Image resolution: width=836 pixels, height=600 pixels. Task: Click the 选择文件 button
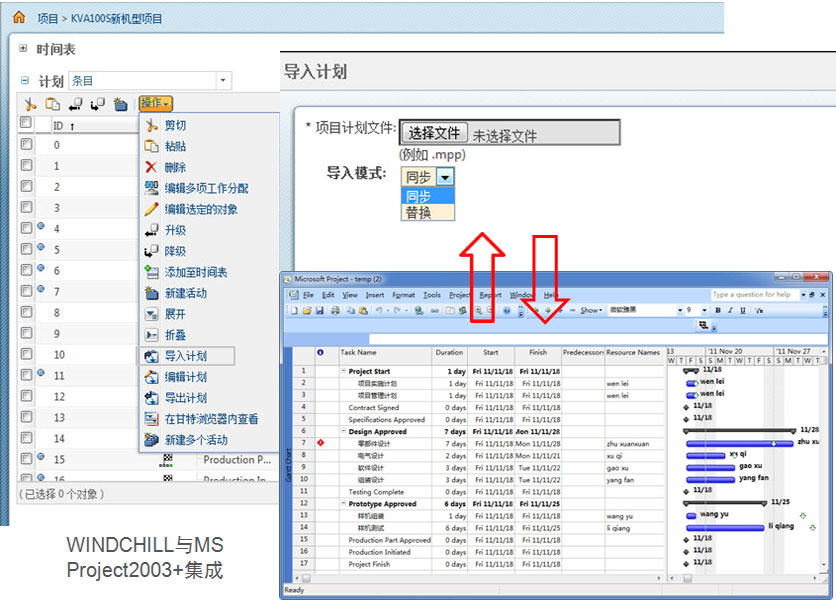[435, 132]
